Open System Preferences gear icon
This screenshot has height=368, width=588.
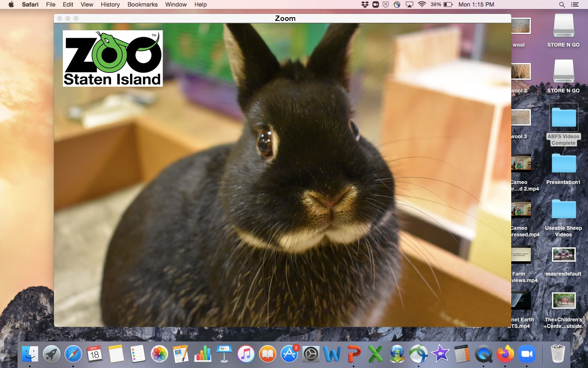coord(311,354)
